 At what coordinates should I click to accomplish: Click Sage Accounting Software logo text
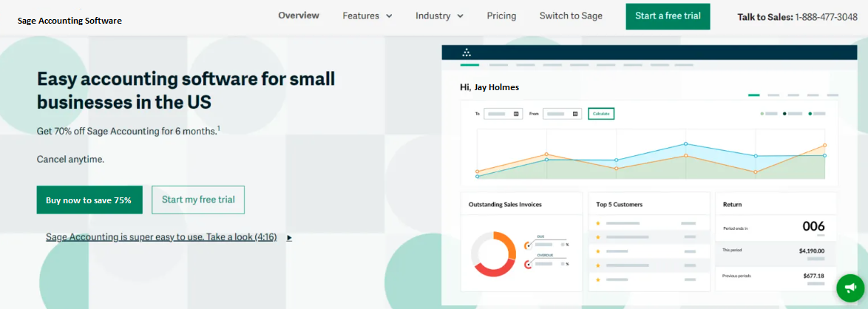click(69, 21)
